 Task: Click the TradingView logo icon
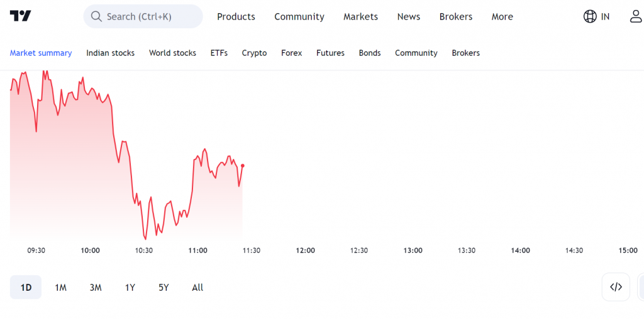tap(21, 16)
